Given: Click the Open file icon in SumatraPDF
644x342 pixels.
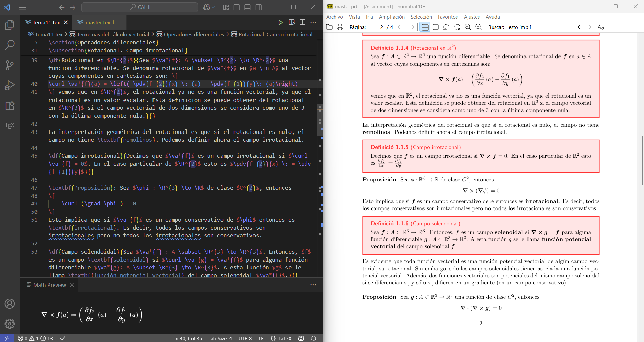Looking at the screenshot, I should (x=329, y=27).
